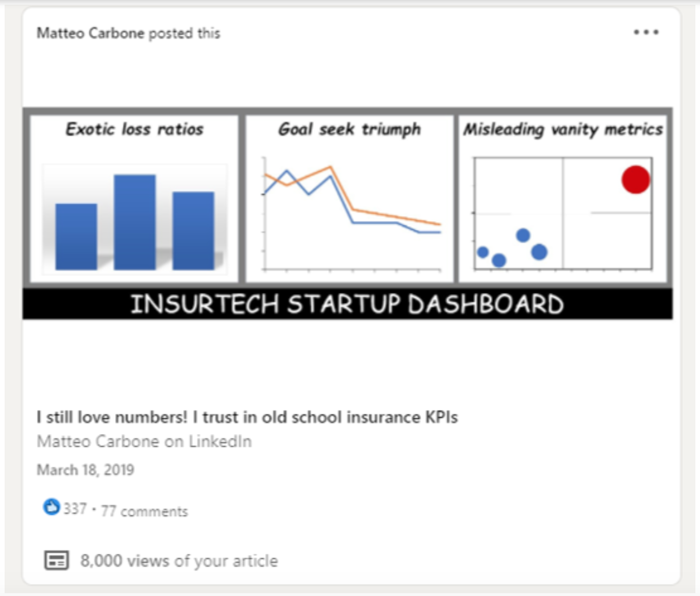Viewport: 700px width, 596px height.
Task: Click the 'March 18, 2019' post date
Action: tap(85, 470)
